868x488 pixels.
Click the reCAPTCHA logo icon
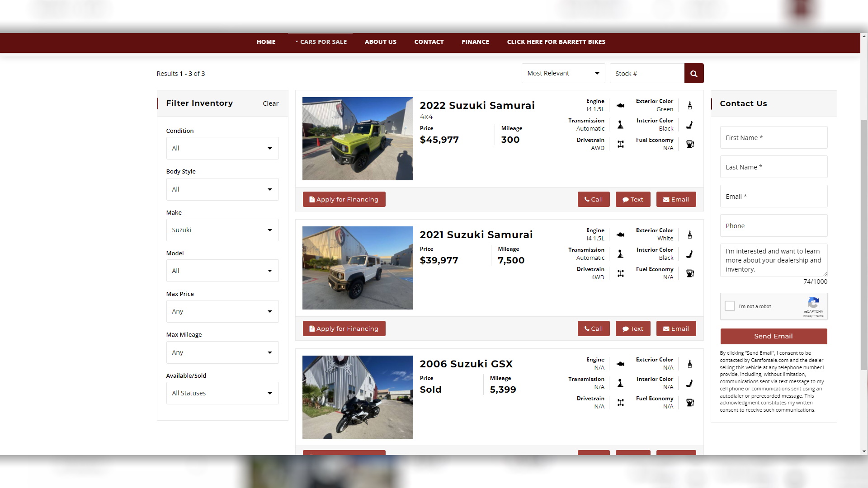[x=813, y=303]
